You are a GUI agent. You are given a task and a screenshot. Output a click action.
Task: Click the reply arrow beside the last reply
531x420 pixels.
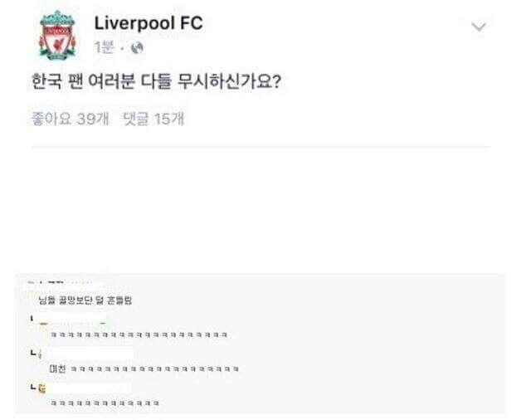32,388
